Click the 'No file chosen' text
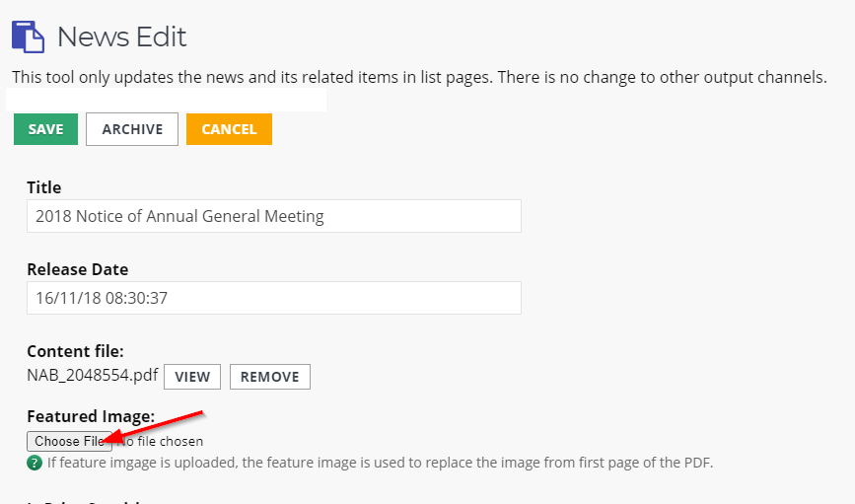This screenshot has height=504, width=855. click(160, 441)
